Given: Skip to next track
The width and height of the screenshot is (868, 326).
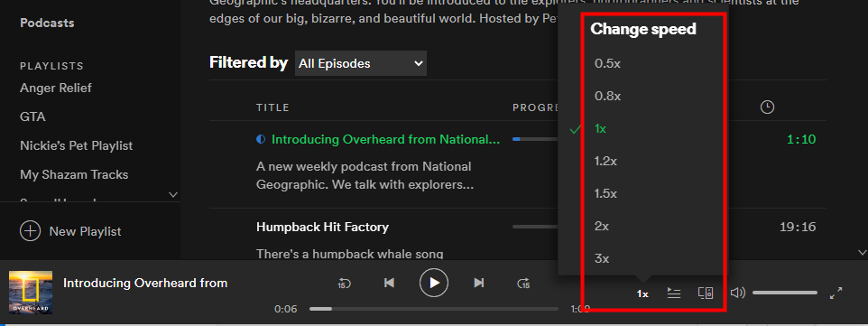Looking at the screenshot, I should click(479, 283).
